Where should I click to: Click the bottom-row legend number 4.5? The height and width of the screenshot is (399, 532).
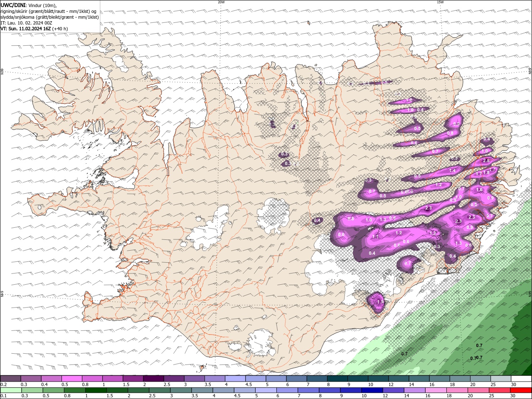[236, 396]
